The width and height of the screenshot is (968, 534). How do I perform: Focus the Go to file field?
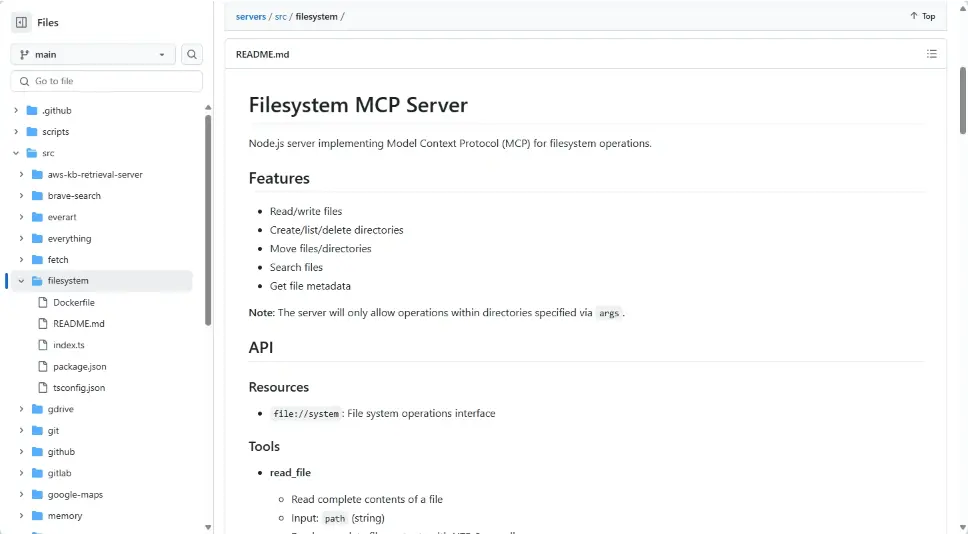[x=107, y=81]
